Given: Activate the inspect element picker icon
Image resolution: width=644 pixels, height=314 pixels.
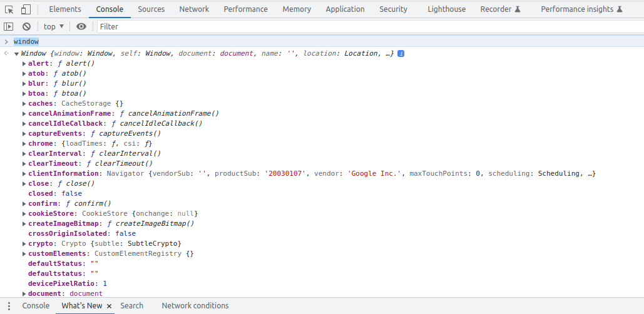Looking at the screenshot, I should tap(9, 9).
